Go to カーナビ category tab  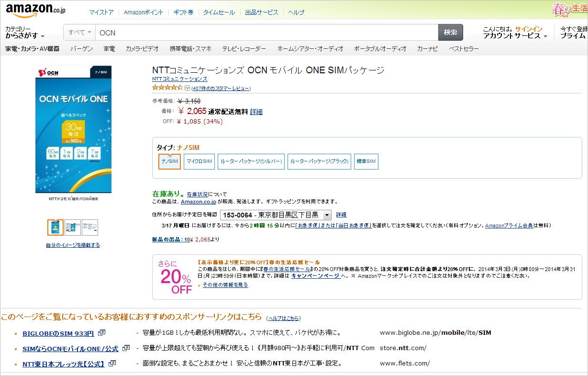pyautogui.click(x=428, y=49)
